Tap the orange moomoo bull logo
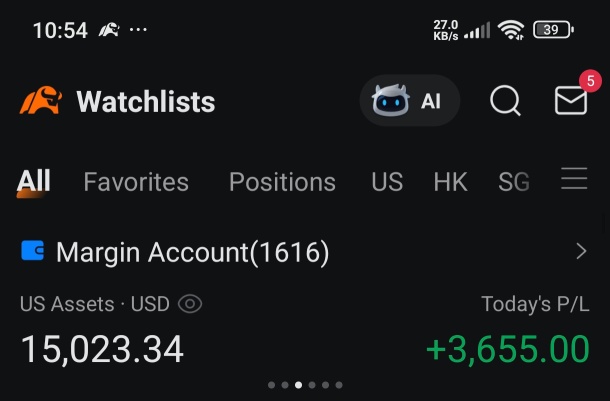This screenshot has height=401, width=610. 41,100
